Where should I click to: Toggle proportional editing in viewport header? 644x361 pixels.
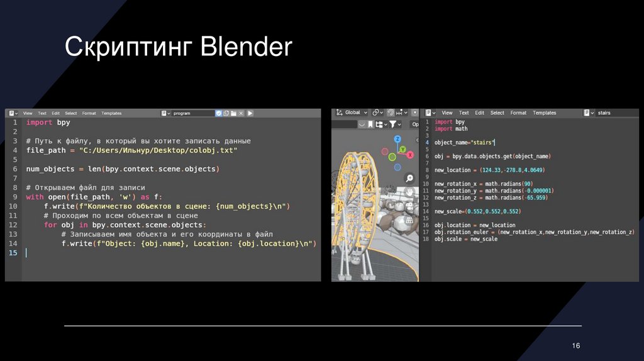pyautogui.click(x=415, y=113)
